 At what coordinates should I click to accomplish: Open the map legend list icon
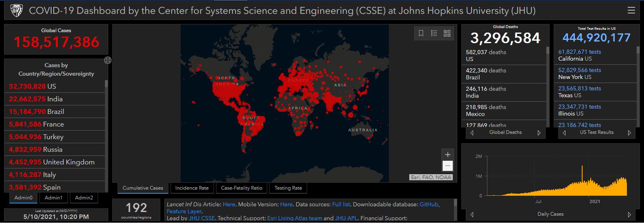434,33
